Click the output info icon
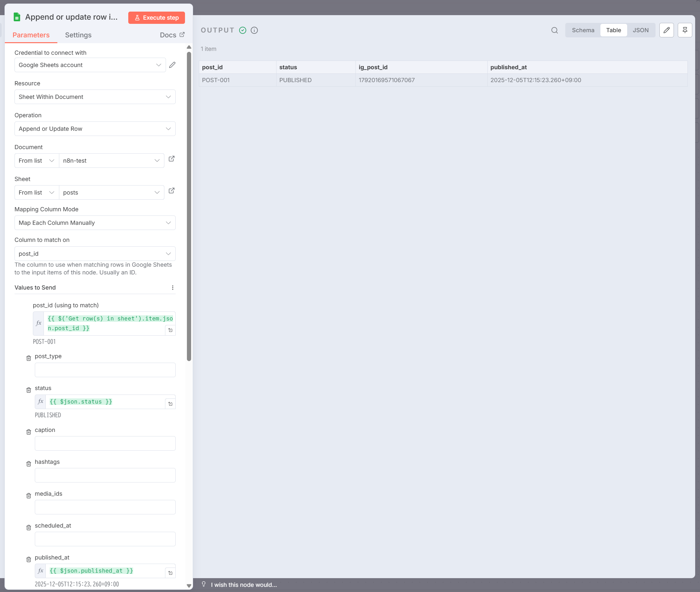Viewport: 700px width, 592px height. (254, 30)
